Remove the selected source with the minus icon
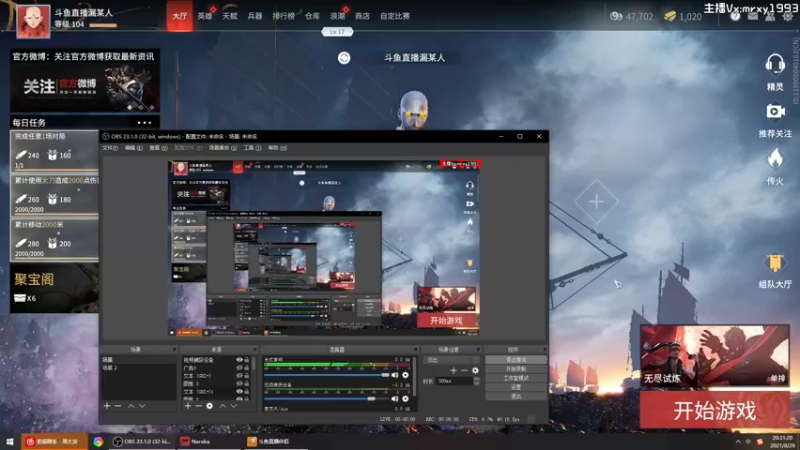The image size is (800, 450). point(198,406)
